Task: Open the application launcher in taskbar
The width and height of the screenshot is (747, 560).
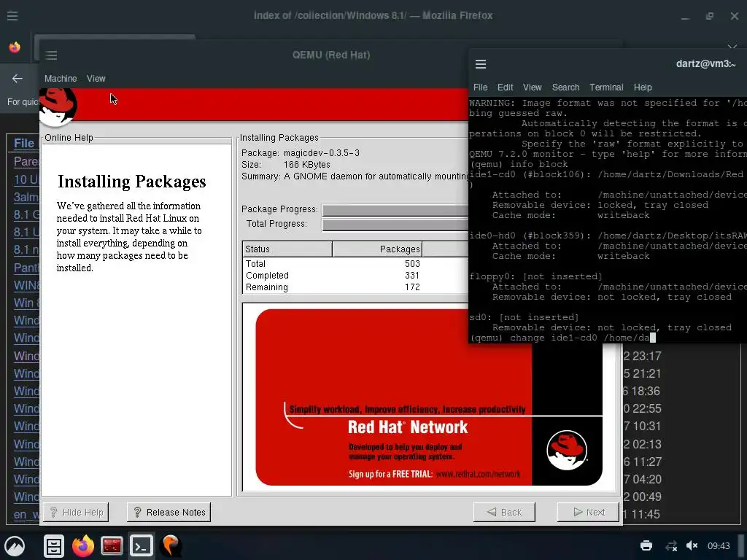Action: pos(15,545)
